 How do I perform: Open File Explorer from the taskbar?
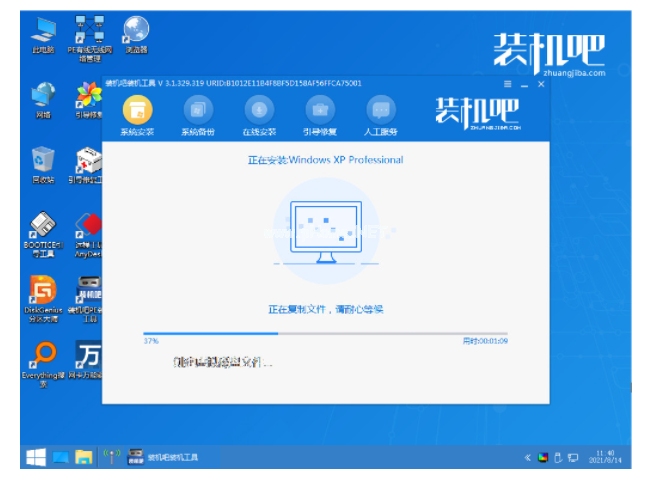[83, 457]
